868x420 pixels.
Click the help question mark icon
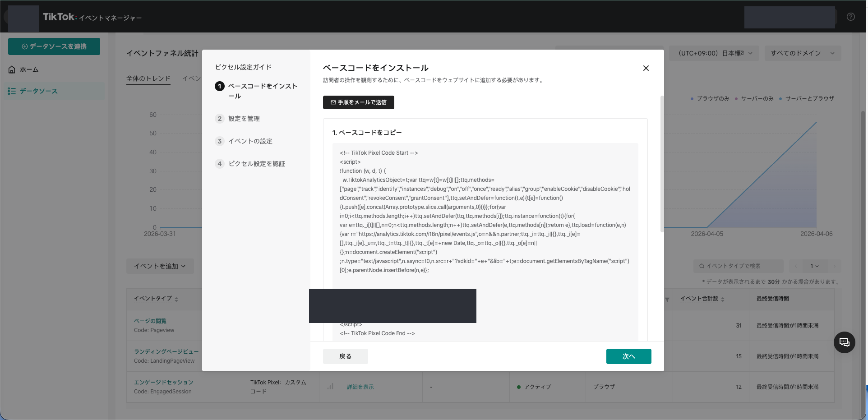click(850, 17)
